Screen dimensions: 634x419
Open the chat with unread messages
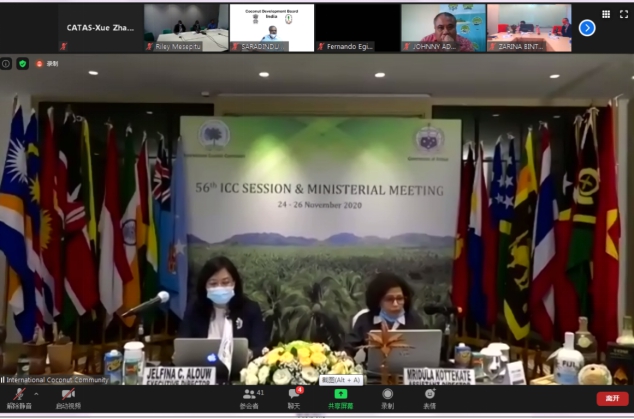[295, 398]
